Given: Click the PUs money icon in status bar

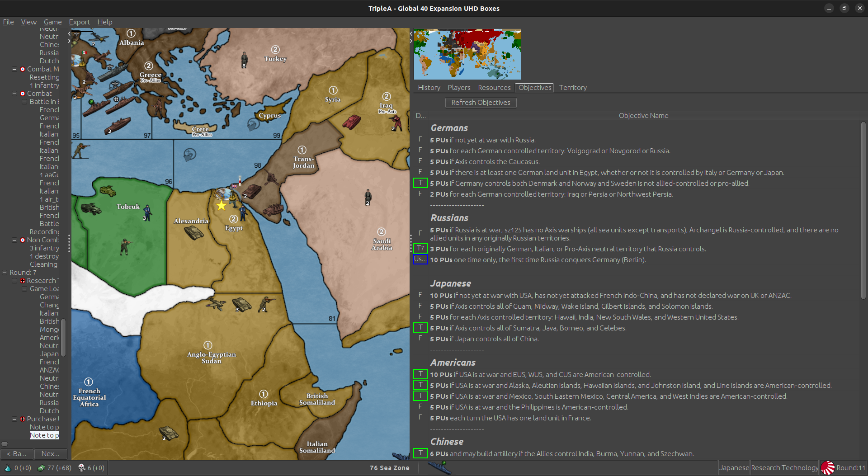Looking at the screenshot, I should point(41,468).
